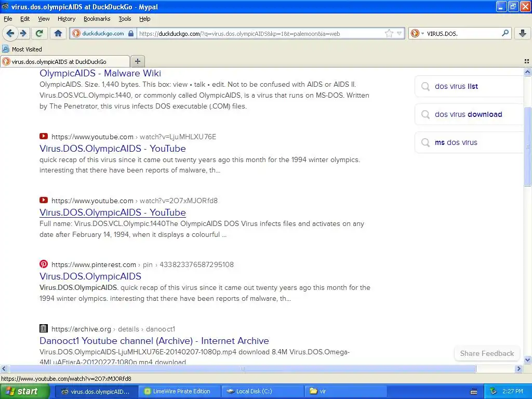The width and height of the screenshot is (532, 399).
Task: Open the Help menu
Action: 144,19
